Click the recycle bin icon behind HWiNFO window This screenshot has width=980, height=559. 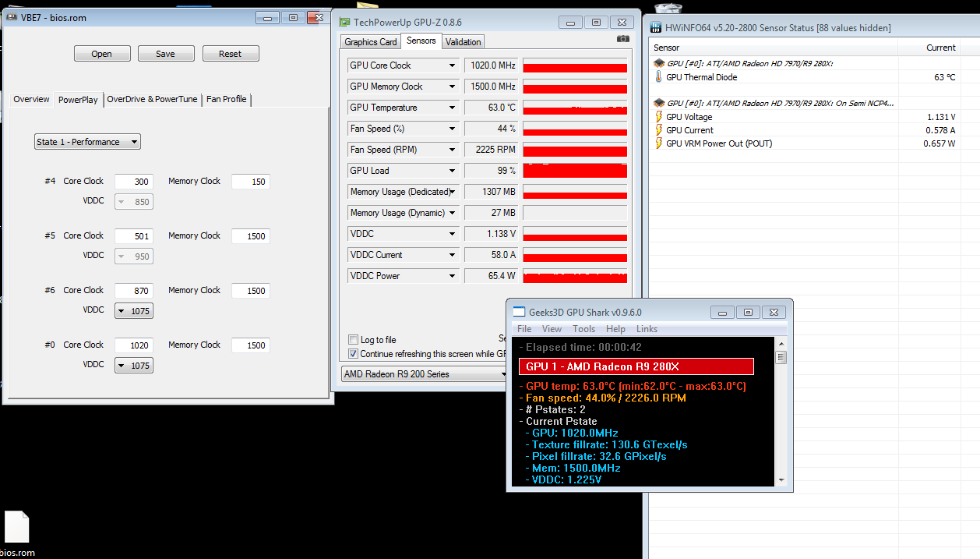(668, 7)
